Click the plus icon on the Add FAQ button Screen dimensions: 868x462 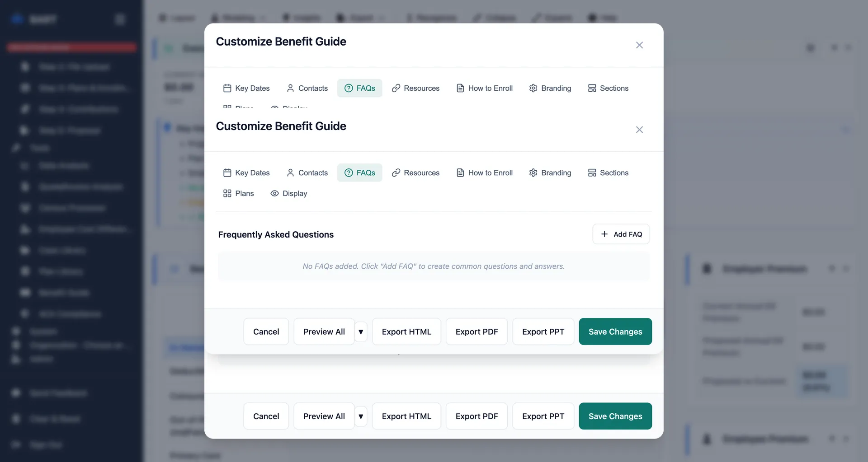[x=604, y=234]
